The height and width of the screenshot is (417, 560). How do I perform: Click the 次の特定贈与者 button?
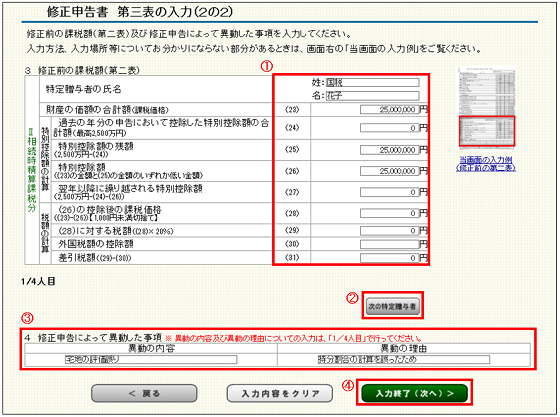392,306
